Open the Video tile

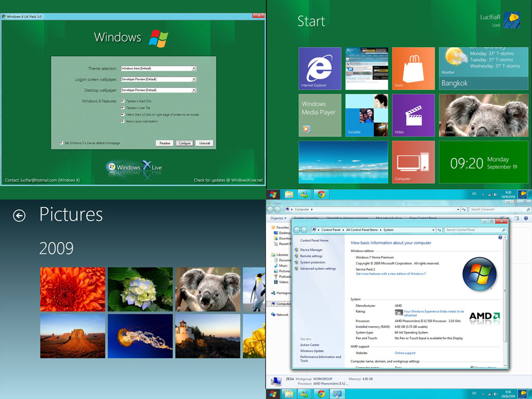coord(413,115)
